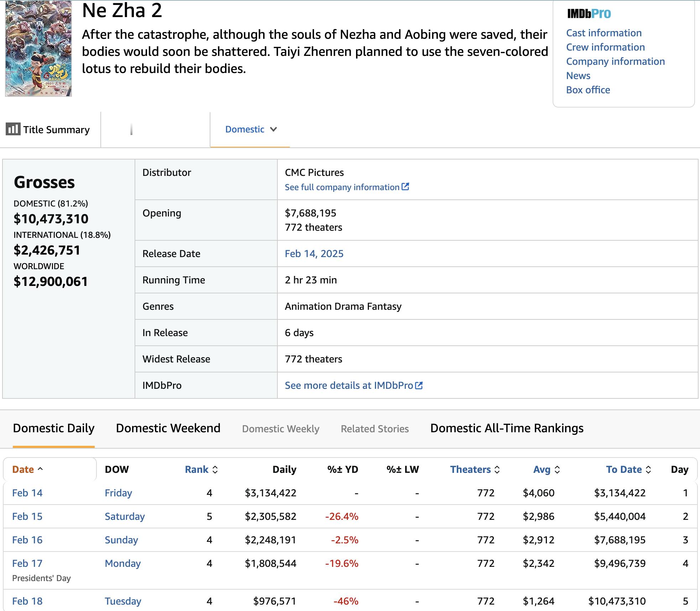Screen dimensions: 700x611
Task: Click the Ne Zha 2 movie poster thumbnail
Action: [x=38, y=48]
